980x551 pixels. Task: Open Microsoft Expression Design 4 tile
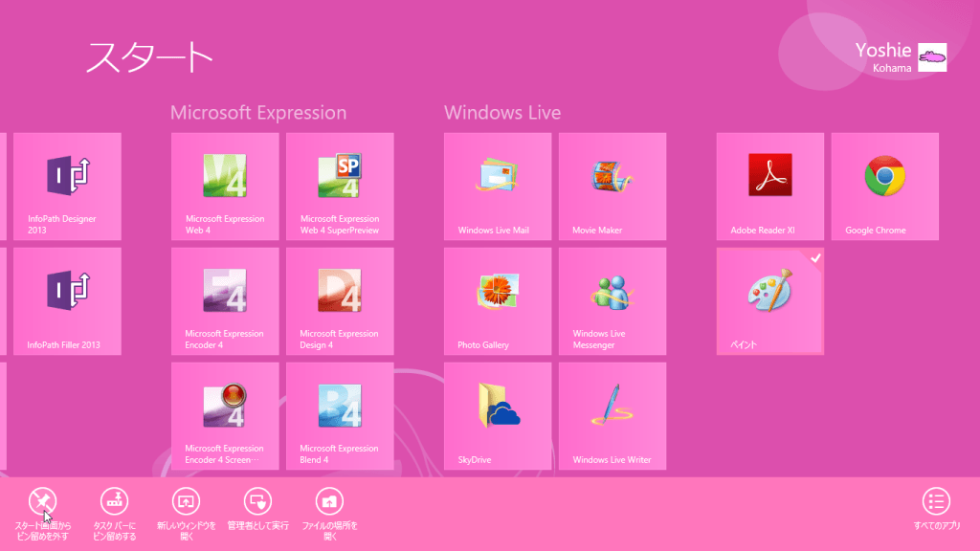[x=340, y=301]
